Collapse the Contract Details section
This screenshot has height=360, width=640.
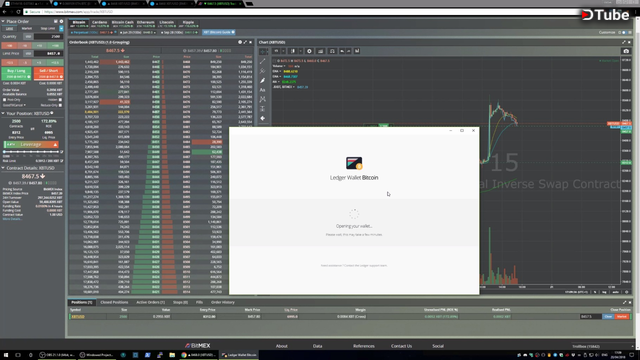point(3,168)
